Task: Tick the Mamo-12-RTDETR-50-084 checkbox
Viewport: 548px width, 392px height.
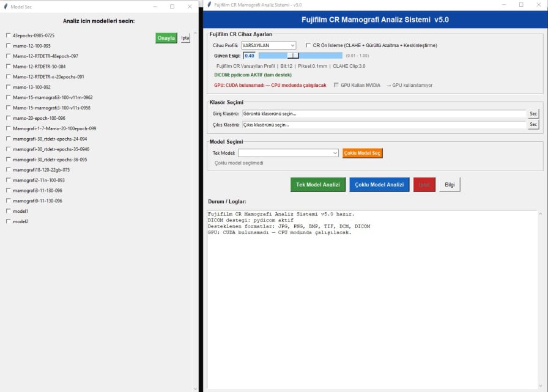Action: (x=8, y=67)
